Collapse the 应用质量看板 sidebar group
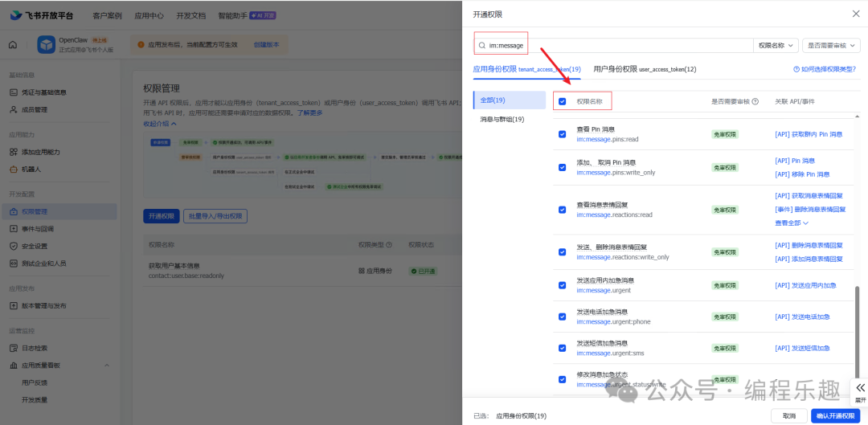 [x=107, y=366]
